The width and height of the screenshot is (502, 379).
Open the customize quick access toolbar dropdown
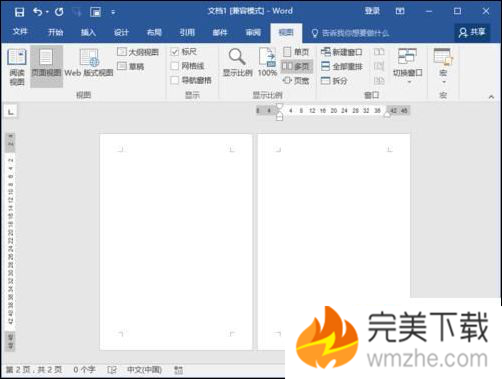pos(113,12)
